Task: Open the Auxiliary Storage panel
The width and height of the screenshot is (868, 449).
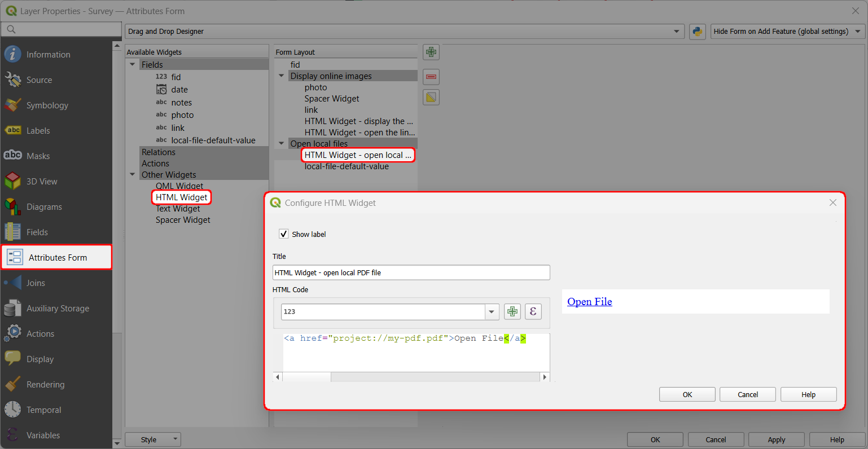Action: pyautogui.click(x=59, y=308)
